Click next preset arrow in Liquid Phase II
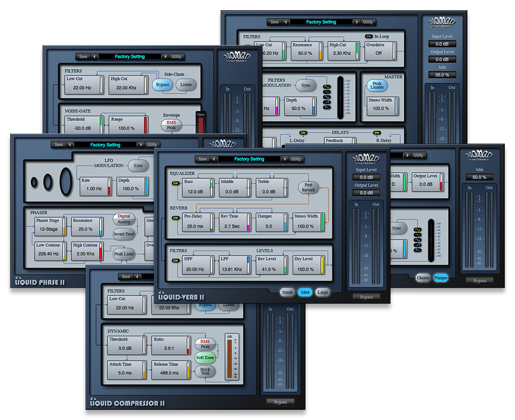This screenshot has height=420, width=515. click(140, 145)
